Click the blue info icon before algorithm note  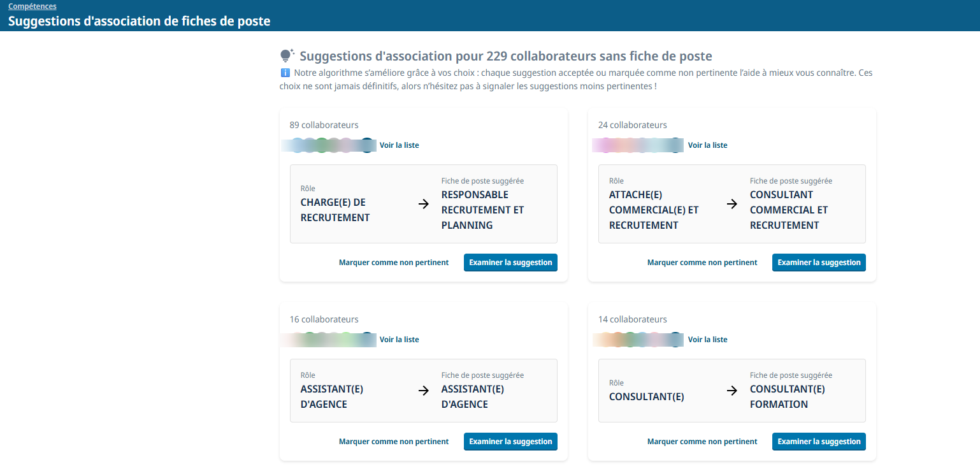[x=285, y=73]
